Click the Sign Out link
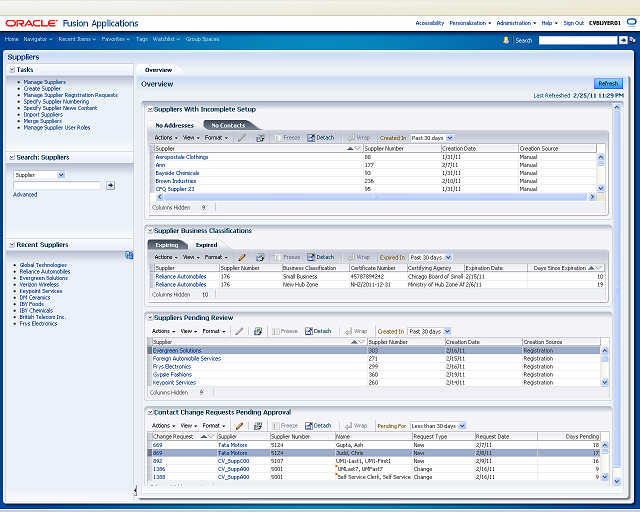Image resolution: width=640 pixels, height=512 pixels. point(574,23)
